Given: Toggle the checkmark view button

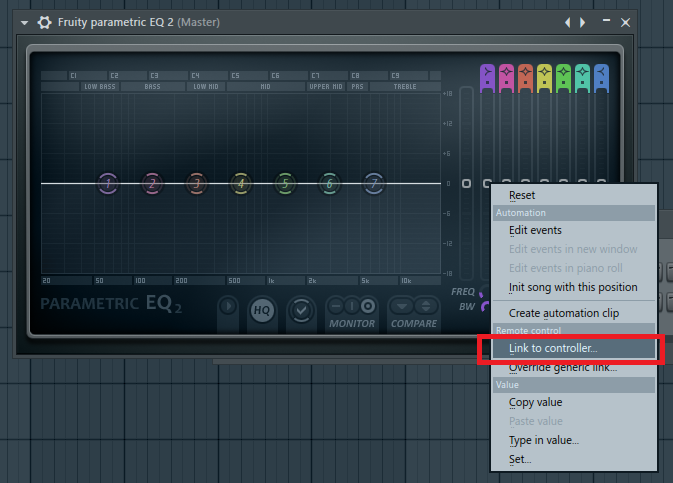Looking at the screenshot, I should click(301, 310).
